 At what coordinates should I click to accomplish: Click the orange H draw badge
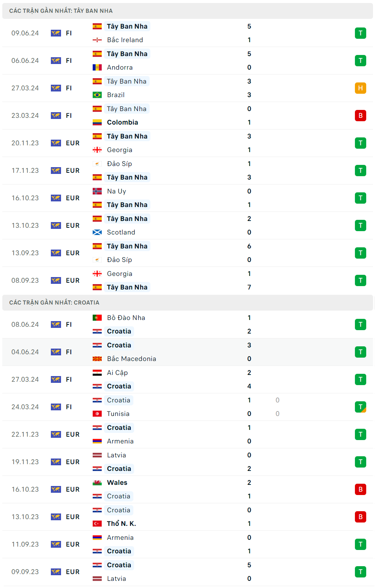pyautogui.click(x=360, y=88)
